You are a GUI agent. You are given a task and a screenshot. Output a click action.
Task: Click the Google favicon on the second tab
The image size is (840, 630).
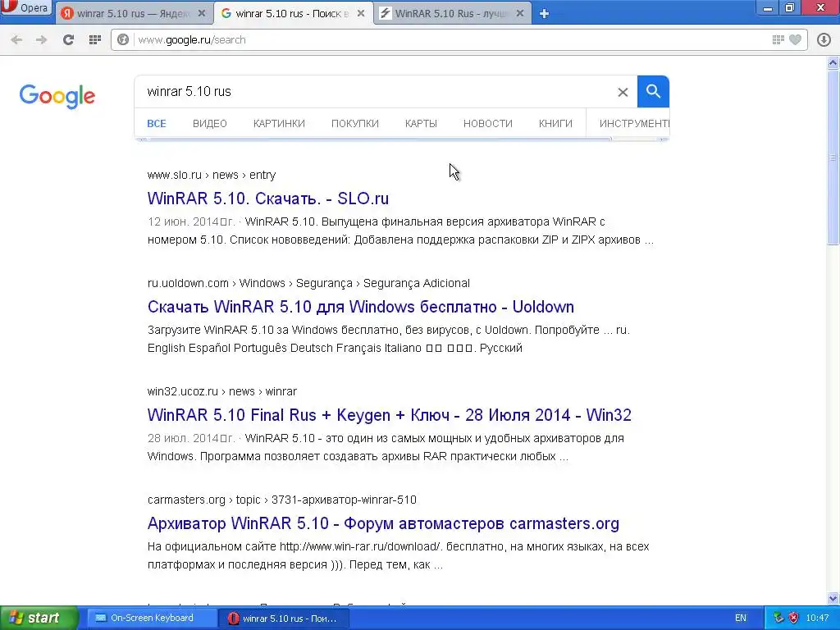coord(226,13)
